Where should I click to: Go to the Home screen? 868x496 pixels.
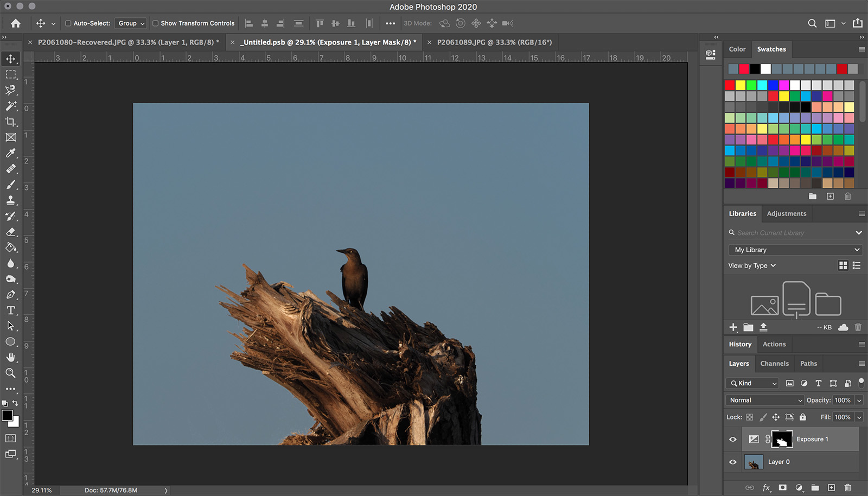(x=16, y=23)
